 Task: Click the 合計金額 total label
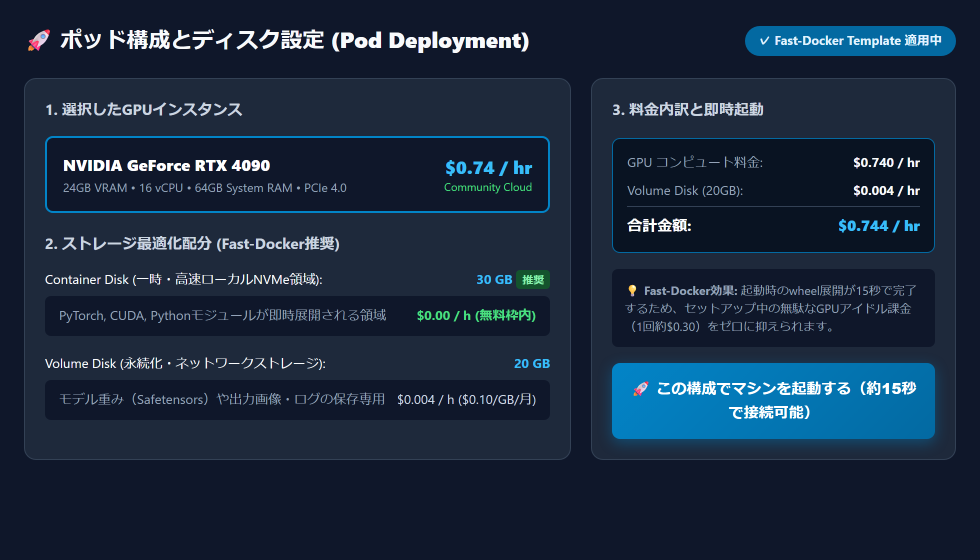(659, 225)
